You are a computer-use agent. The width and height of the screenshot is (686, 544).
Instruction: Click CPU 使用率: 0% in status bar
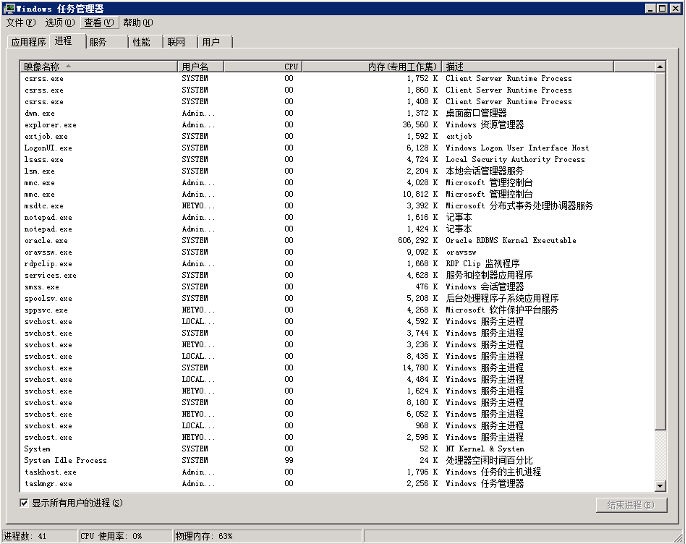[111, 536]
